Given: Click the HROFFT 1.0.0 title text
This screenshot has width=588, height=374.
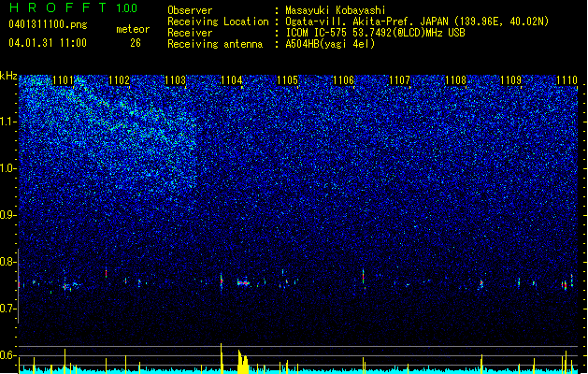Looking at the screenshot, I should pyautogui.click(x=73, y=7).
